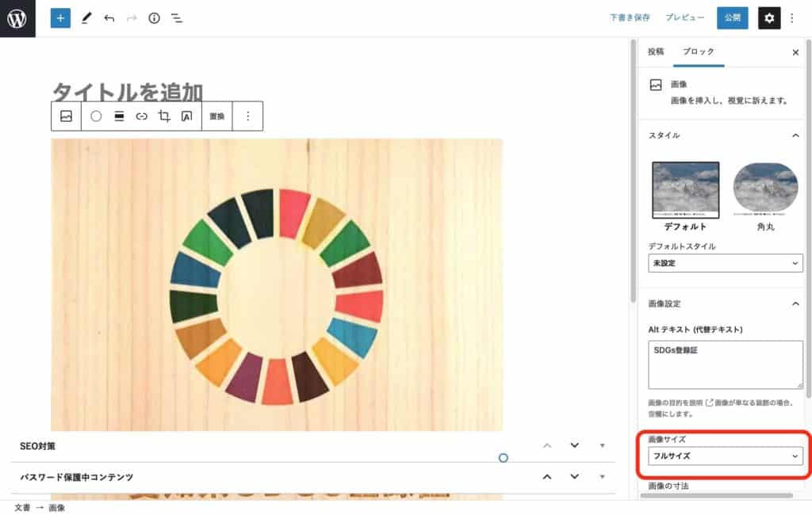
Task: Open the 画像サイズ dropdown
Action: pyautogui.click(x=725, y=456)
